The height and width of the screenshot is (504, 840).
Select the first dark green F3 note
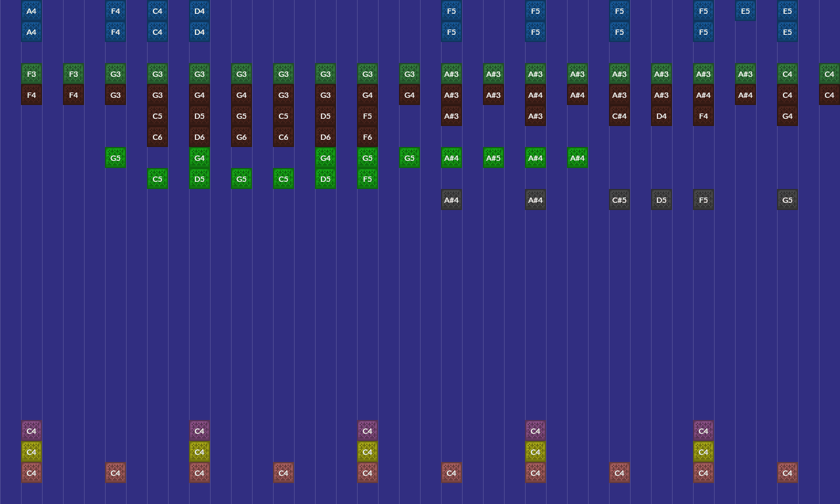click(31, 73)
